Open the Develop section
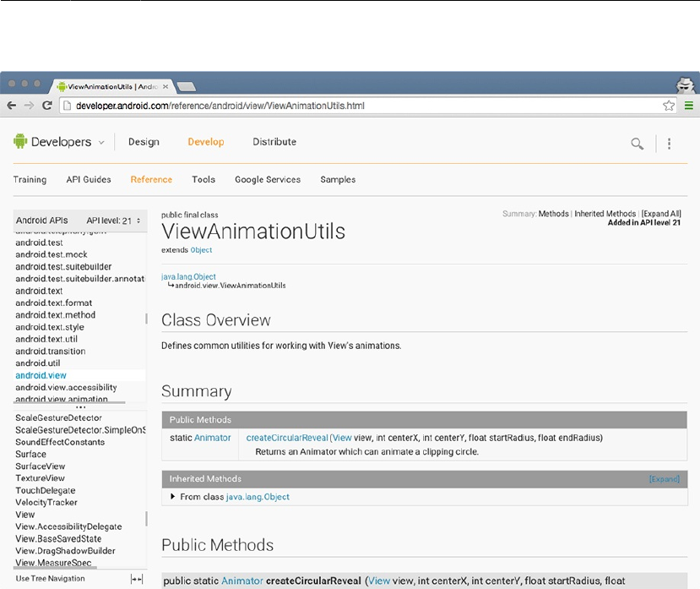The width and height of the screenshot is (700, 589). click(206, 142)
